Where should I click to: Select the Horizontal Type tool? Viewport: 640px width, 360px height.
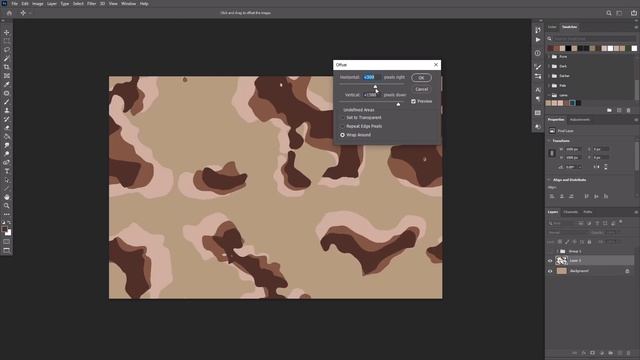coord(7,171)
